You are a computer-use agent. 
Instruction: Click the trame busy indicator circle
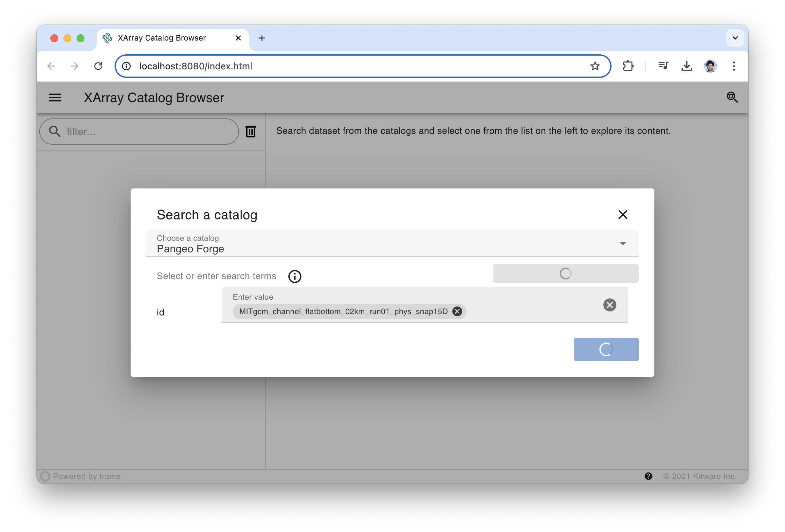[x=45, y=476]
